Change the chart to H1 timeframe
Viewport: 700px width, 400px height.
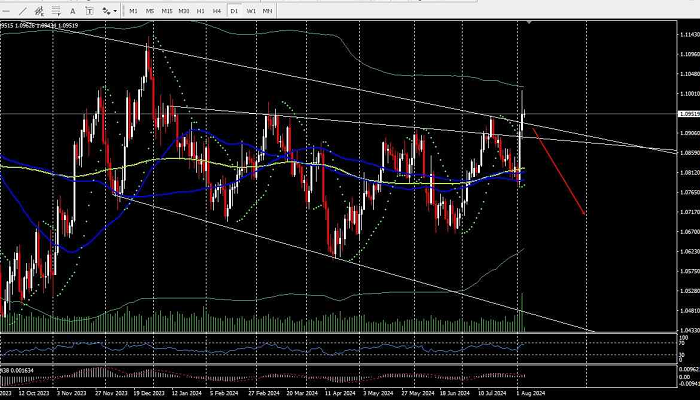200,10
